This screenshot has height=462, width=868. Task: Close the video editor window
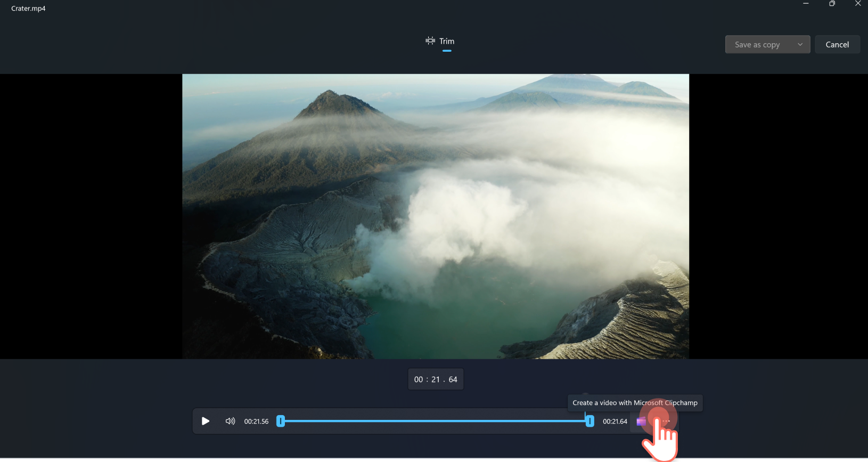pos(857,4)
